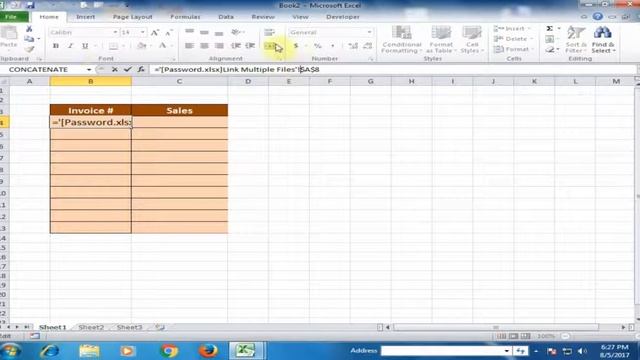Screen dimensions: 640x360
Task: Click the Delete cells button
Action: coord(513,39)
